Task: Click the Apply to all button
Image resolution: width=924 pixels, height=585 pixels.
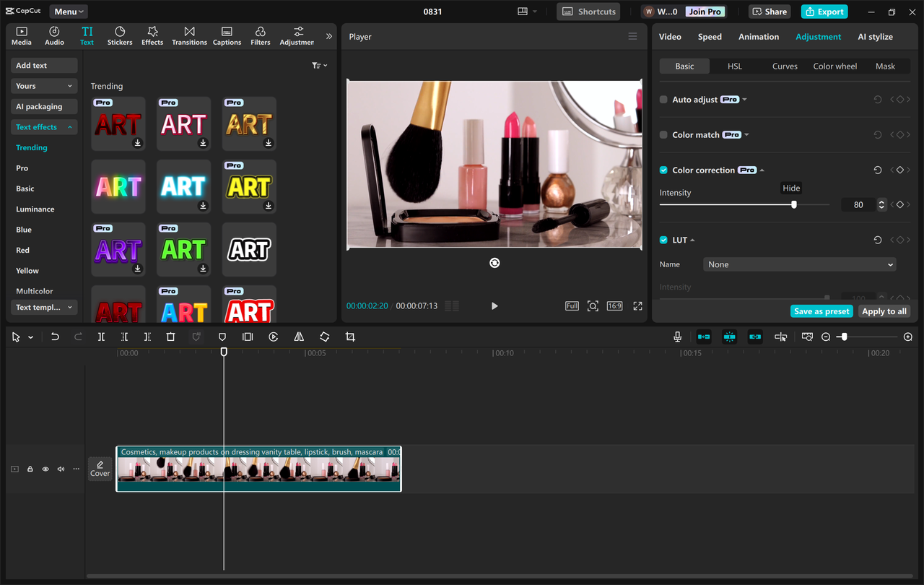Action: click(884, 311)
